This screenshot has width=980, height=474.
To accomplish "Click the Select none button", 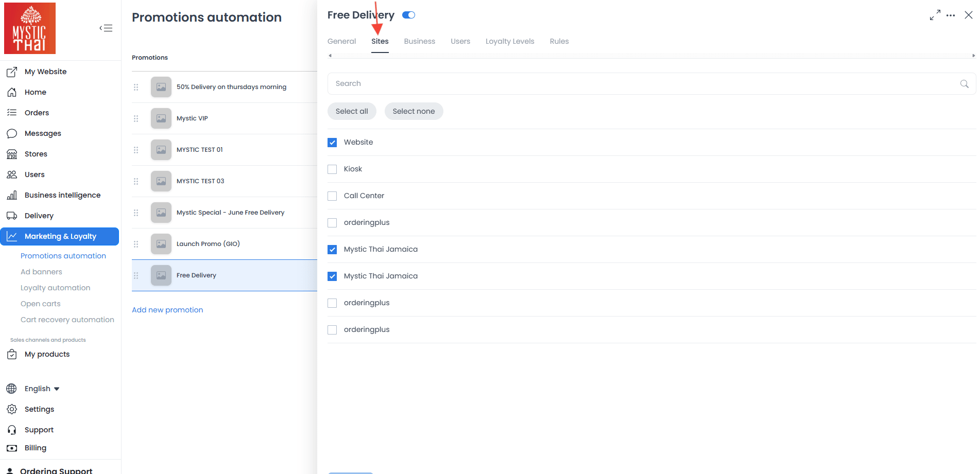I will 414,111.
